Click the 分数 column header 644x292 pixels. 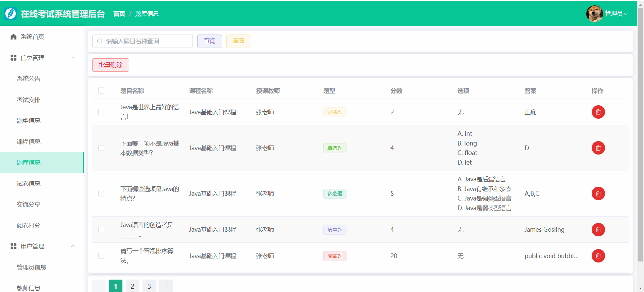coord(396,91)
